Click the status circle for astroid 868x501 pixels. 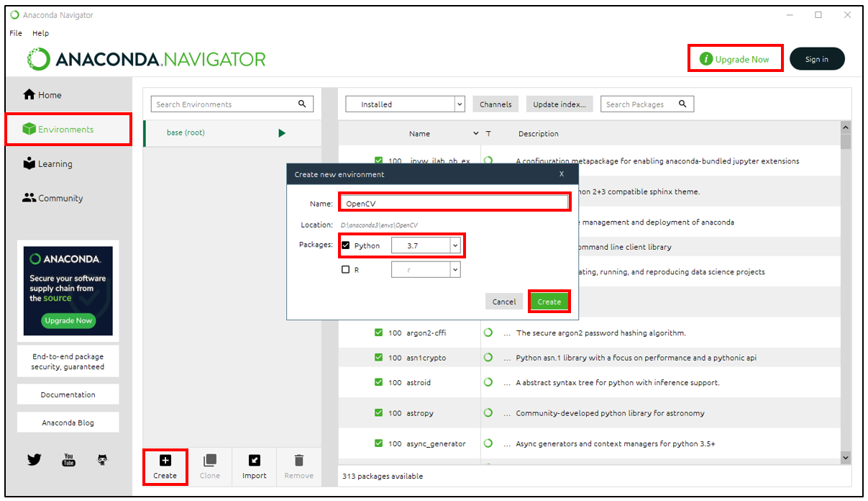pyautogui.click(x=488, y=382)
